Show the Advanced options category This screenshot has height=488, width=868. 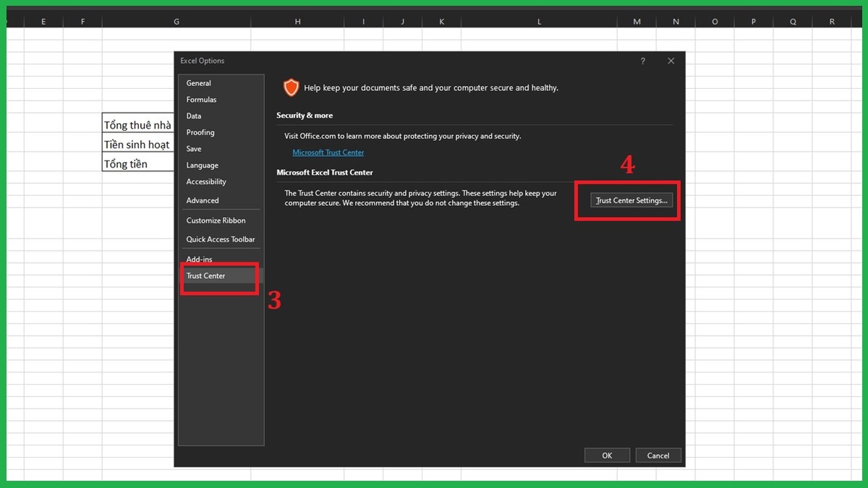[x=203, y=200]
